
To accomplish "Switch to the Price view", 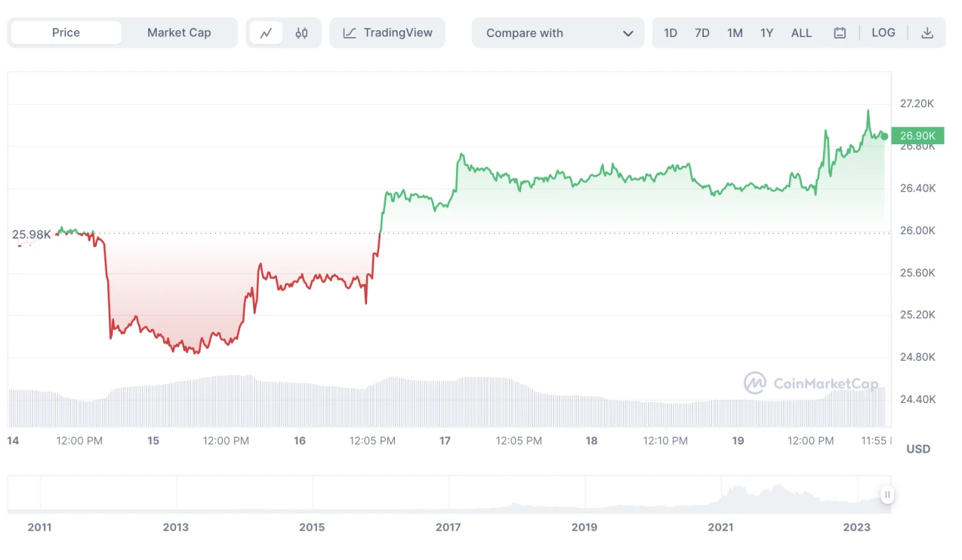I will coord(66,33).
